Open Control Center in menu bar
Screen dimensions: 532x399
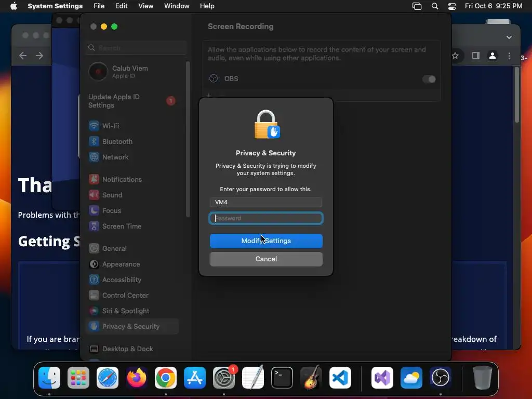(452, 6)
